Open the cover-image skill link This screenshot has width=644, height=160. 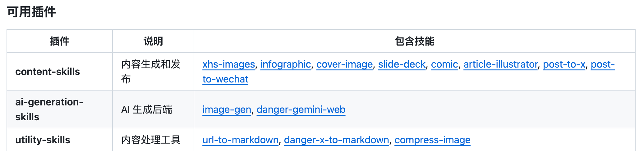point(344,64)
